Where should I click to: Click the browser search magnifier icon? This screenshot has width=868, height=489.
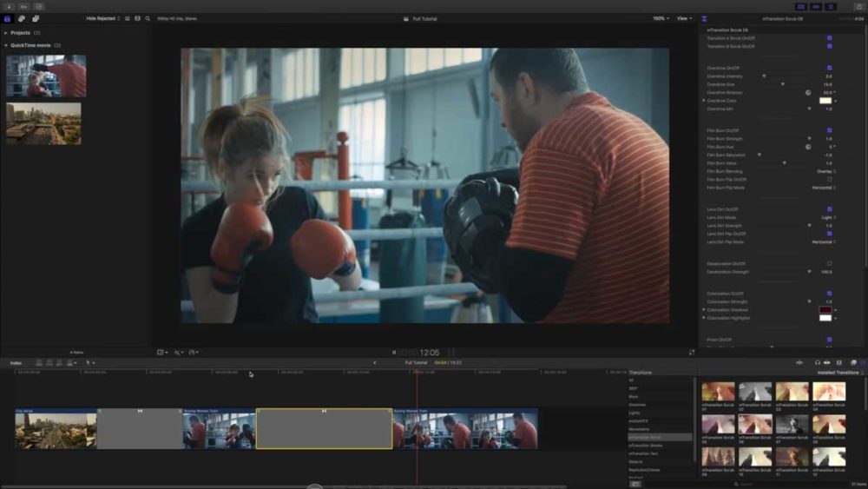148,18
